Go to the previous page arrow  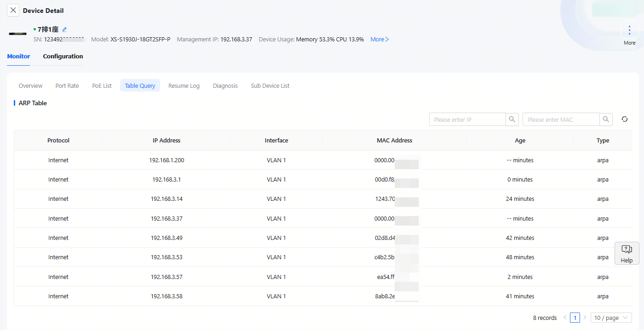click(565, 318)
